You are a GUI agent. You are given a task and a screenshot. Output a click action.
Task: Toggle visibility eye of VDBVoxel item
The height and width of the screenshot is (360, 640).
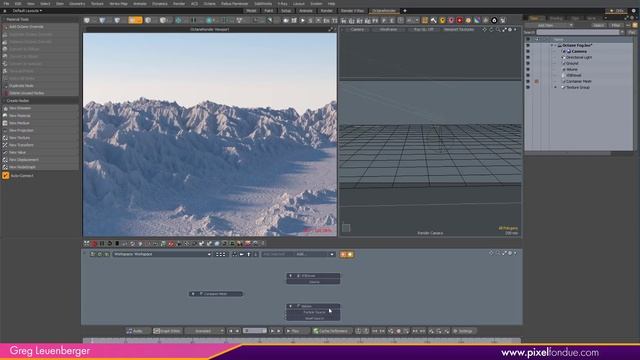click(528, 75)
